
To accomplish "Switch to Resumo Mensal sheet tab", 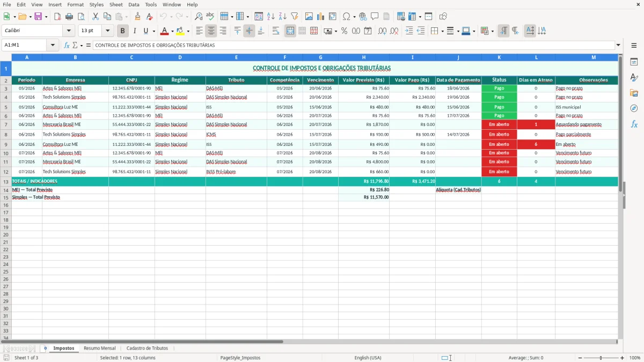I will (100, 348).
